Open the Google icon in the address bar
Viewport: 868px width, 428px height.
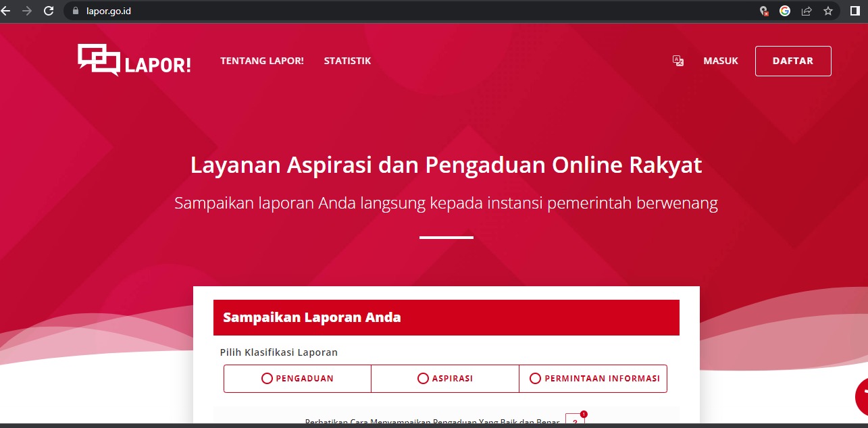(785, 11)
